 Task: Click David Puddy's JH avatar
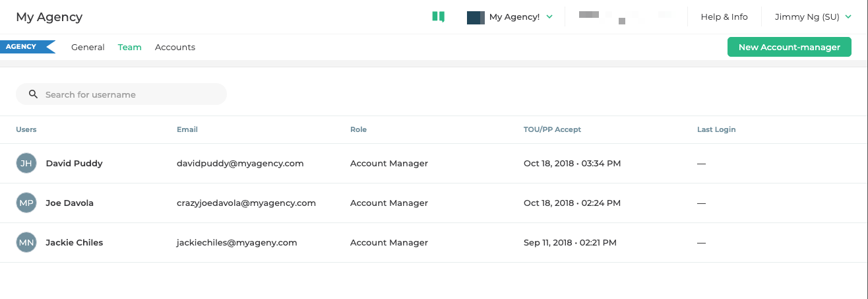26,163
